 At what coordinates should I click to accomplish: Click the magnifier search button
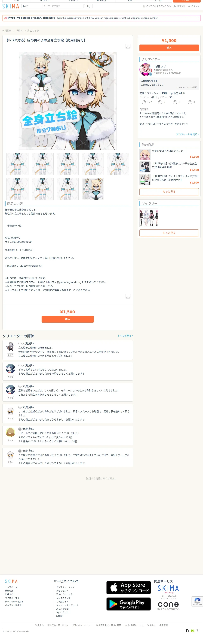[x=88, y=6]
